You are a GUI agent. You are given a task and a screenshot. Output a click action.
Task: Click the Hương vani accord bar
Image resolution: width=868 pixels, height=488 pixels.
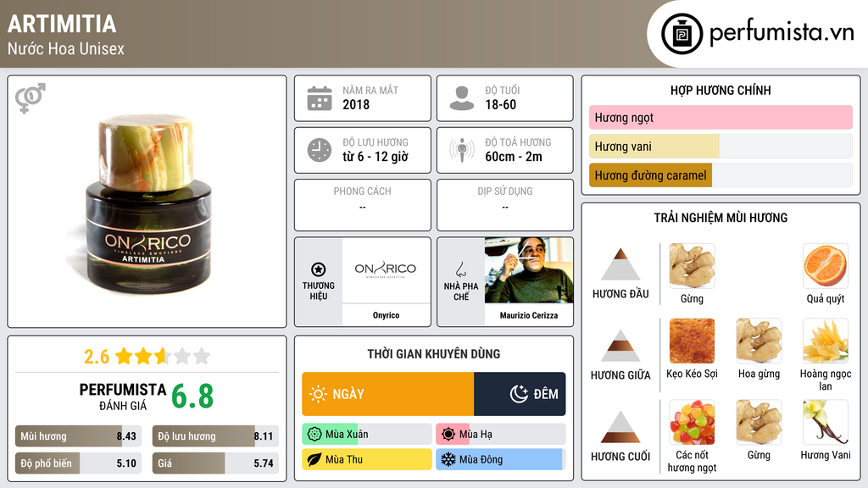[x=721, y=146]
